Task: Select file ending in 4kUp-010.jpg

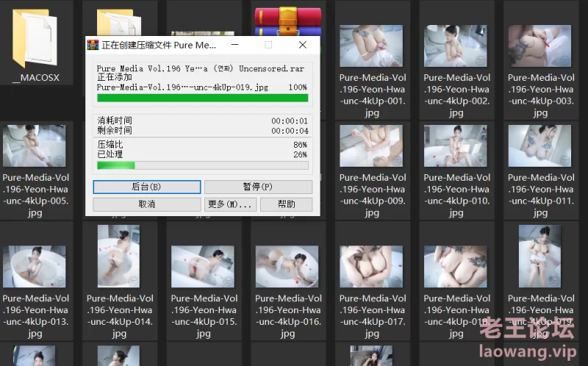Action: tap(456, 147)
